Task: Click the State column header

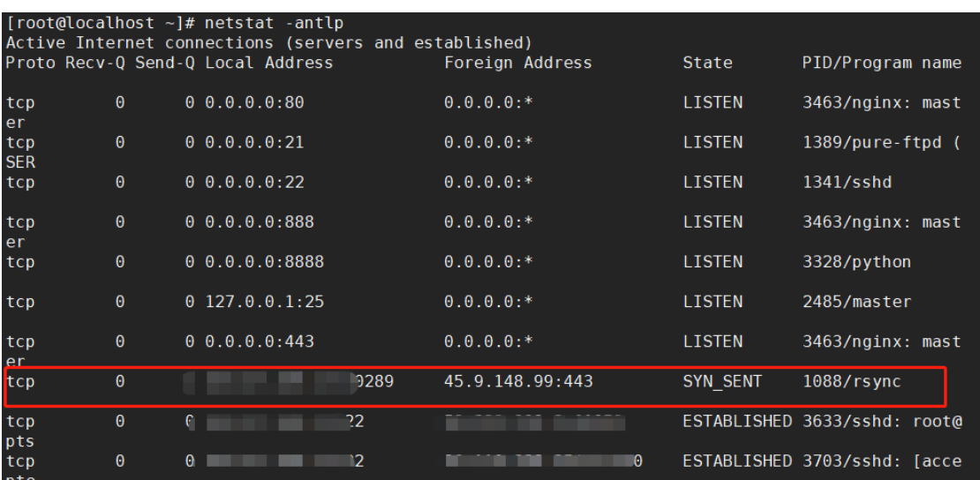Action: coord(707,63)
